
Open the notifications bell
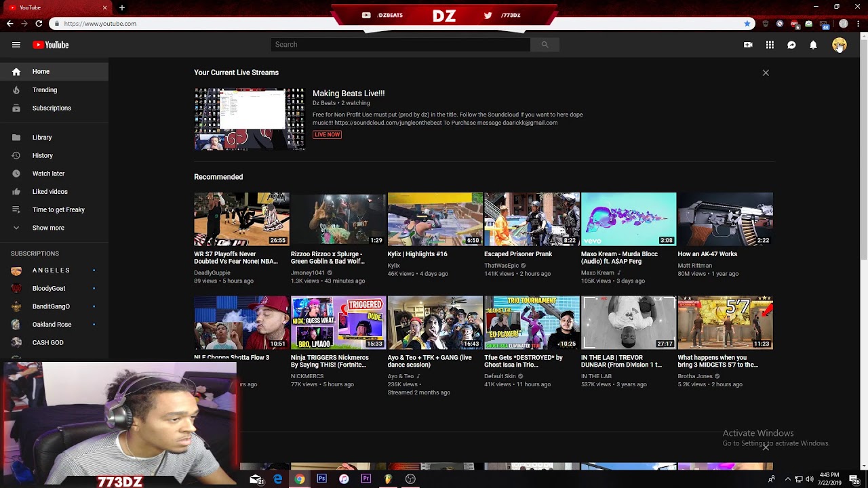813,45
